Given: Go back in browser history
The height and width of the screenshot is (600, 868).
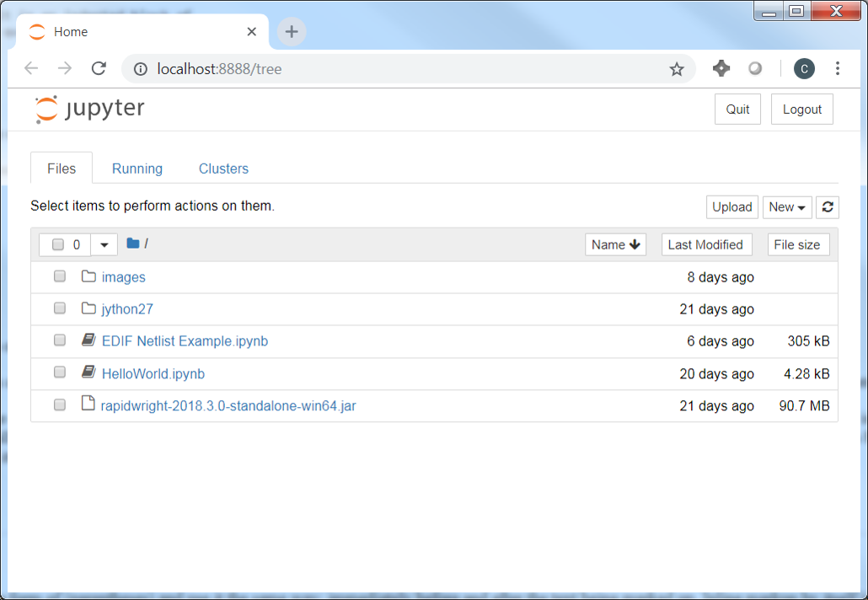Looking at the screenshot, I should 31,68.
